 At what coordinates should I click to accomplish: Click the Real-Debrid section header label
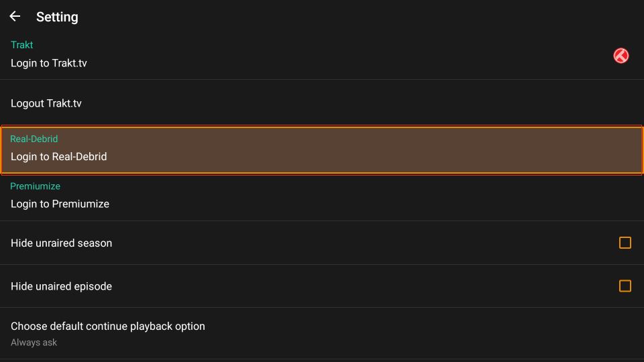point(34,139)
